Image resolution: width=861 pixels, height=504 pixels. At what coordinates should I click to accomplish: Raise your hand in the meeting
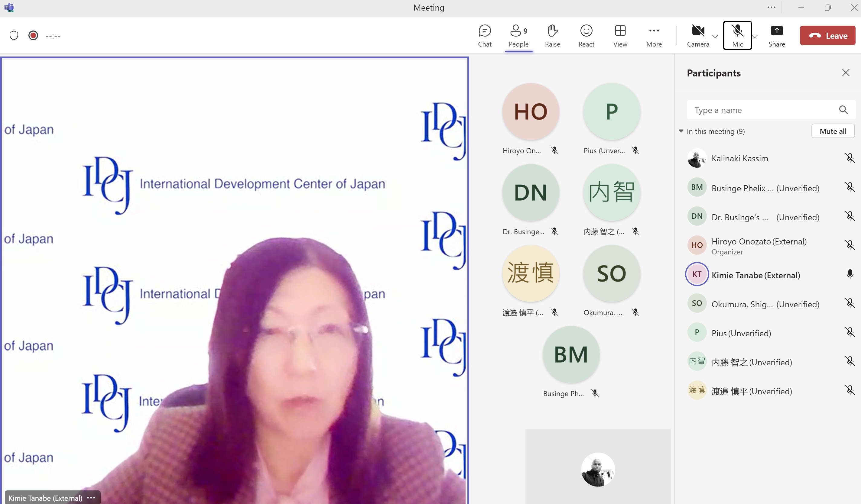552,36
